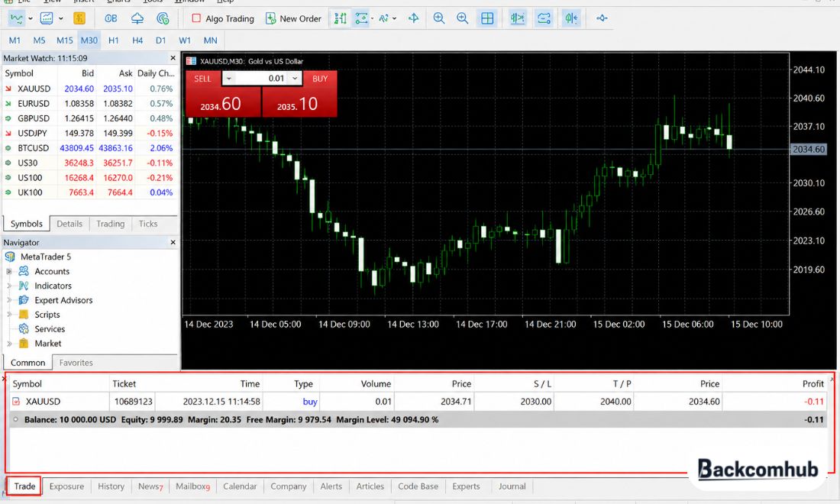Open the indicators dropdown arrow
The height and width of the screenshot is (504, 840).
coord(394,19)
